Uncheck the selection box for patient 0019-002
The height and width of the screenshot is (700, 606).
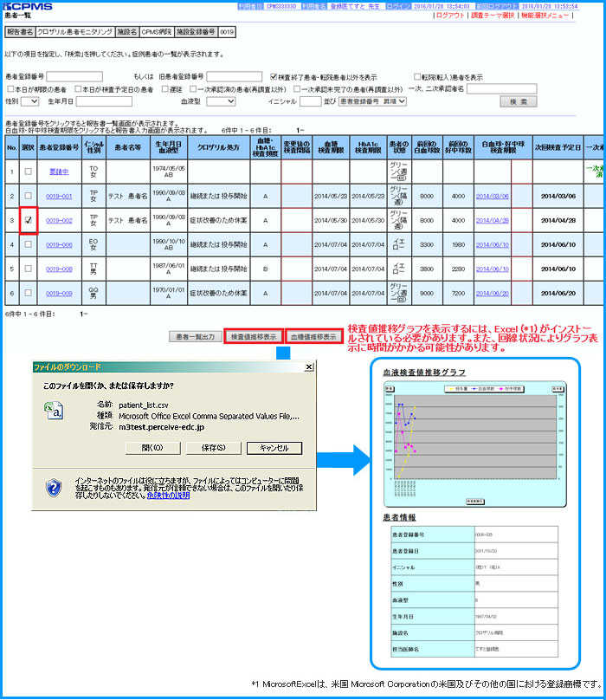point(29,220)
